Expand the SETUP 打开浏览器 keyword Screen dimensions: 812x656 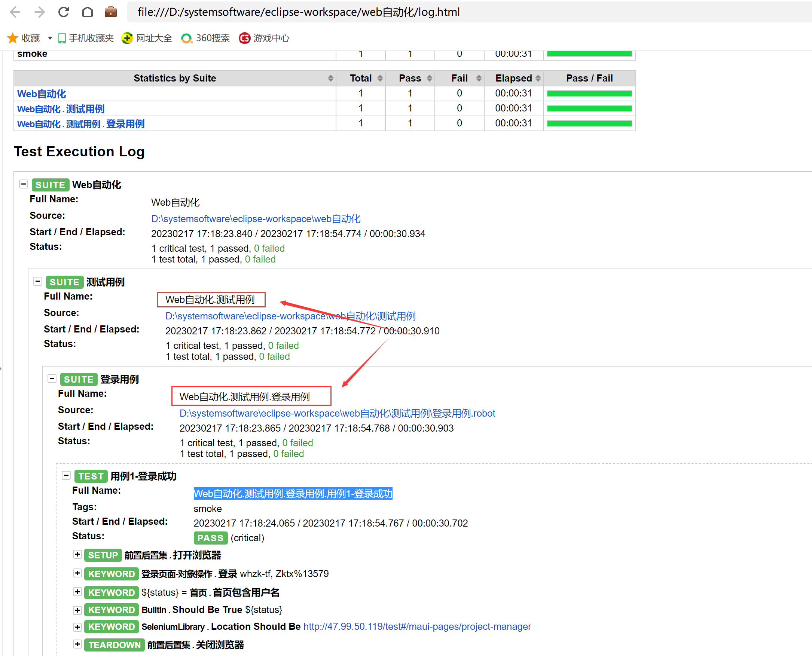pyautogui.click(x=77, y=554)
